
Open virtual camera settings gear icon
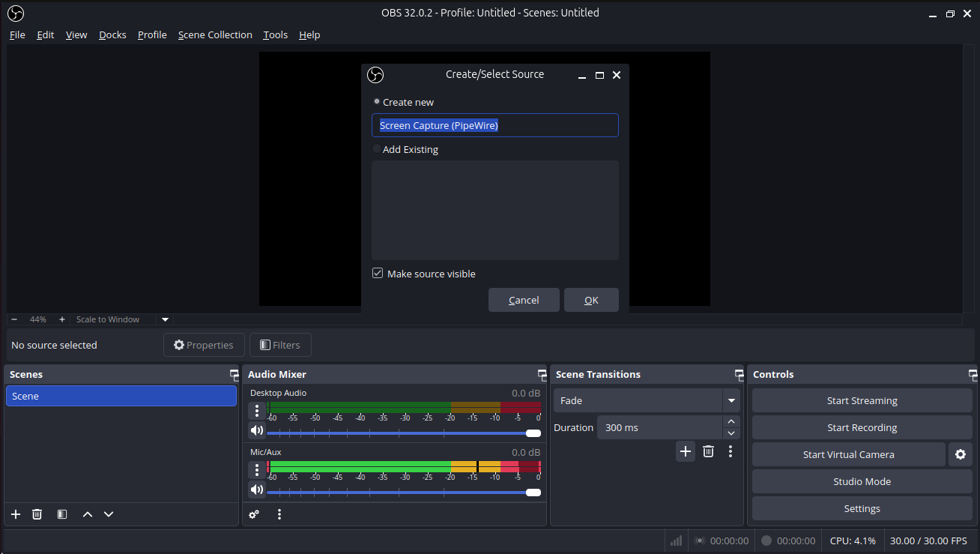[x=961, y=454]
